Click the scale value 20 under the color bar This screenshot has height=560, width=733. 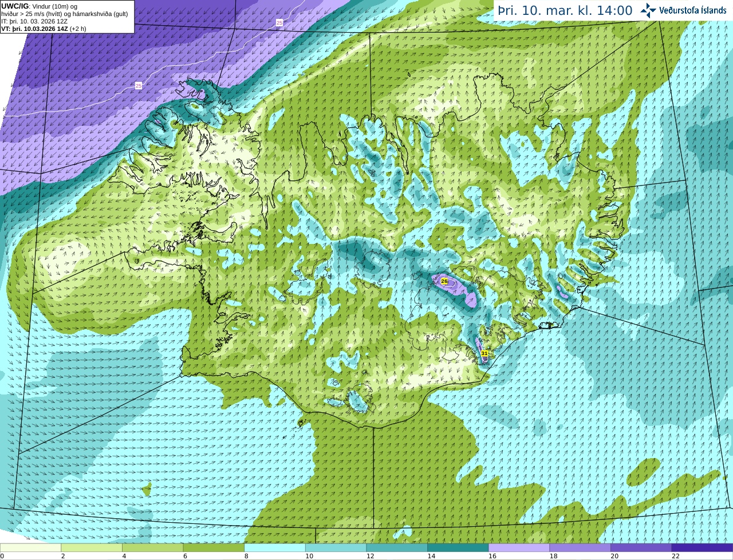[x=614, y=556]
